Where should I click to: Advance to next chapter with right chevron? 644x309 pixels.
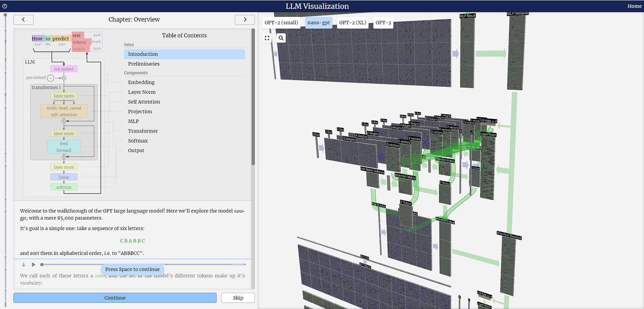point(244,19)
